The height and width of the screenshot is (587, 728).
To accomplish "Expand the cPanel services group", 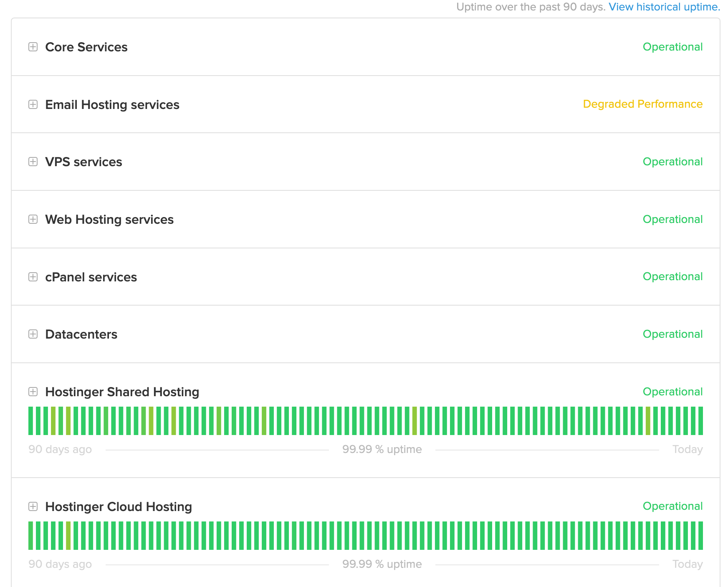I will point(33,277).
